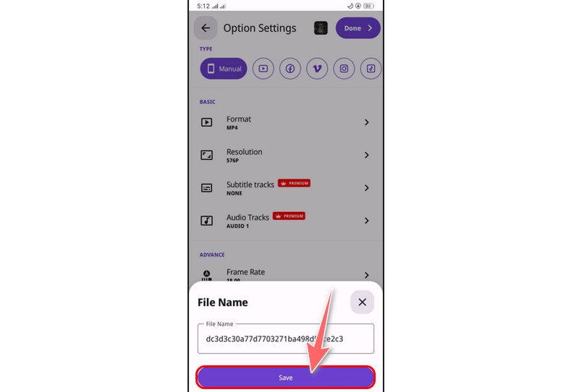The image size is (579, 392).
Task: Tap the Audio Tracks music note icon
Action: [x=206, y=221]
